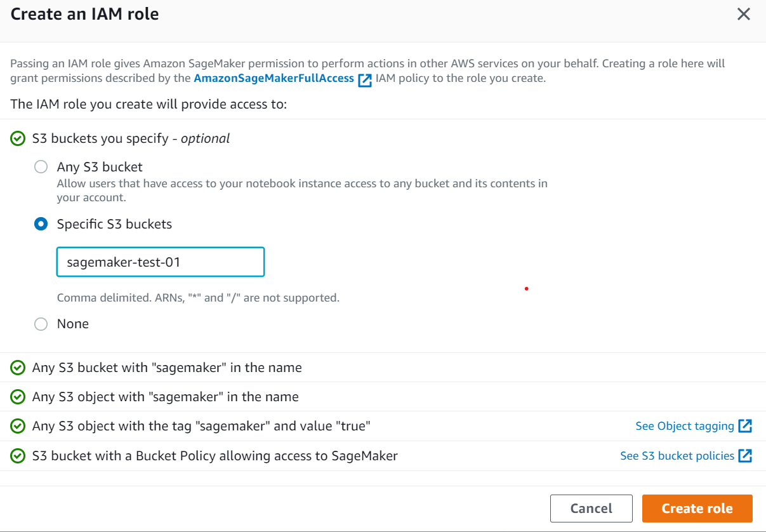Click the check icon for any S3 bucket with sagemaker
Image resolution: width=766 pixels, height=532 pixels.
coord(17,367)
